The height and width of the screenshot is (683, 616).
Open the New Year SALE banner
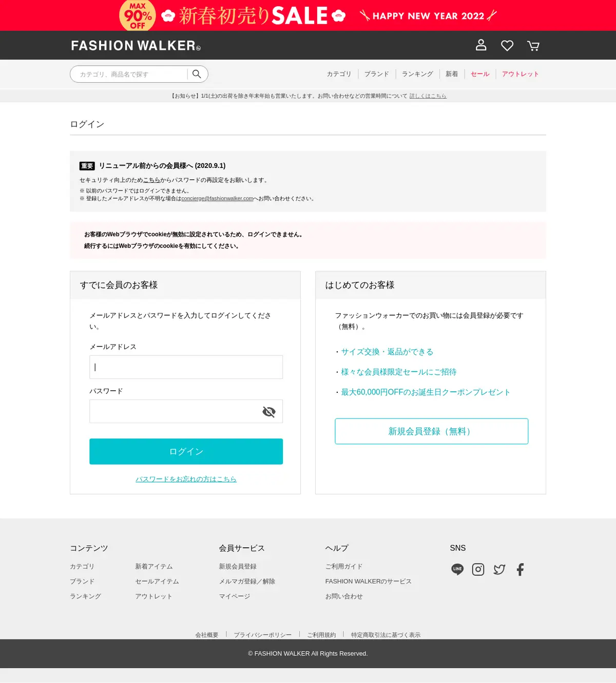[308, 15]
